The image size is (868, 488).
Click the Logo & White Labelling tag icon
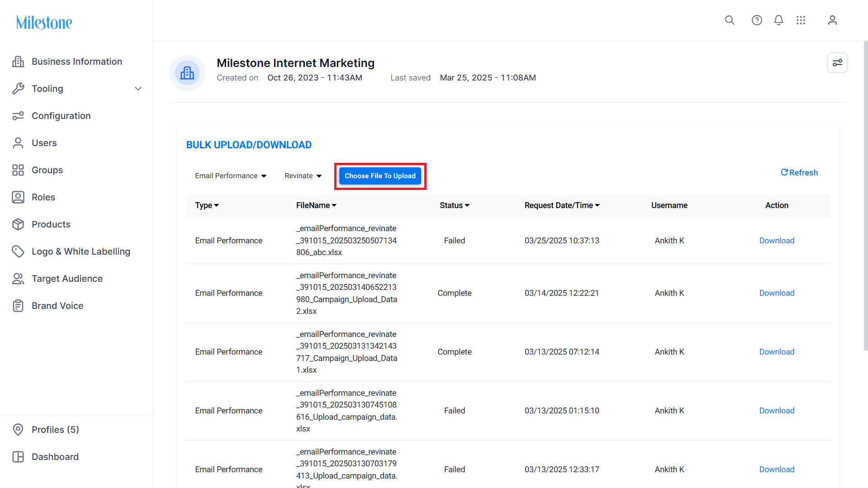coord(18,251)
